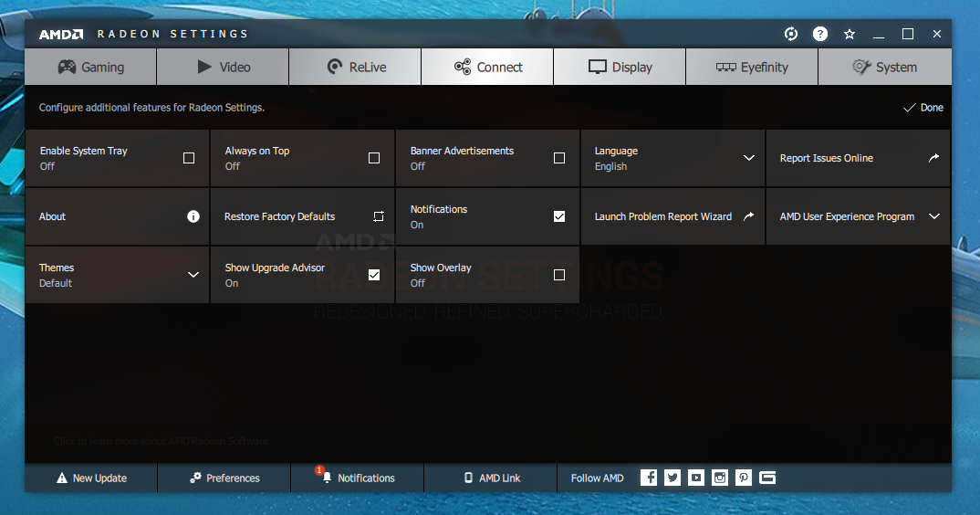Click the Launch Problem Report Wizard tile

[x=672, y=216]
